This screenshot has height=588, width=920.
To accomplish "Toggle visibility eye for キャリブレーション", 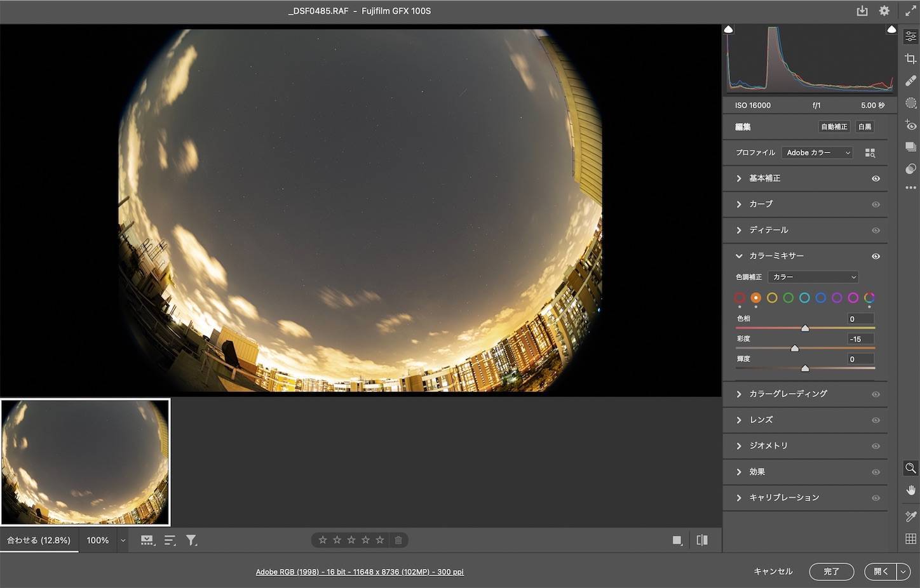I will (x=876, y=498).
